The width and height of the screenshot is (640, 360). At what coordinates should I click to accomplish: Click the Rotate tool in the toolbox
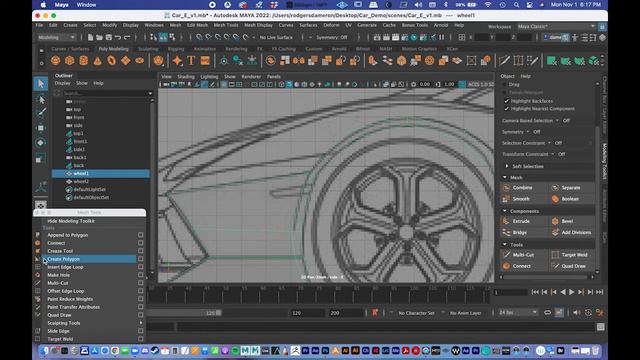point(40,143)
